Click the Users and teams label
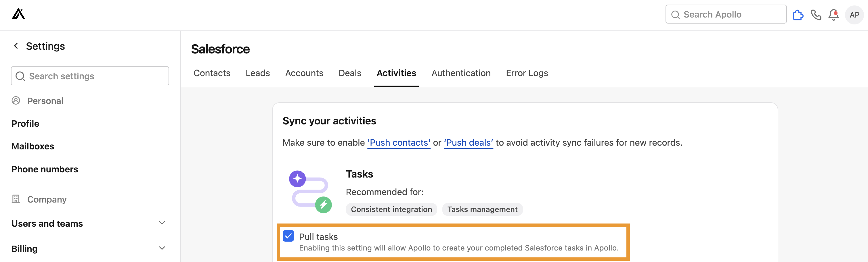868x262 pixels. pos(47,224)
